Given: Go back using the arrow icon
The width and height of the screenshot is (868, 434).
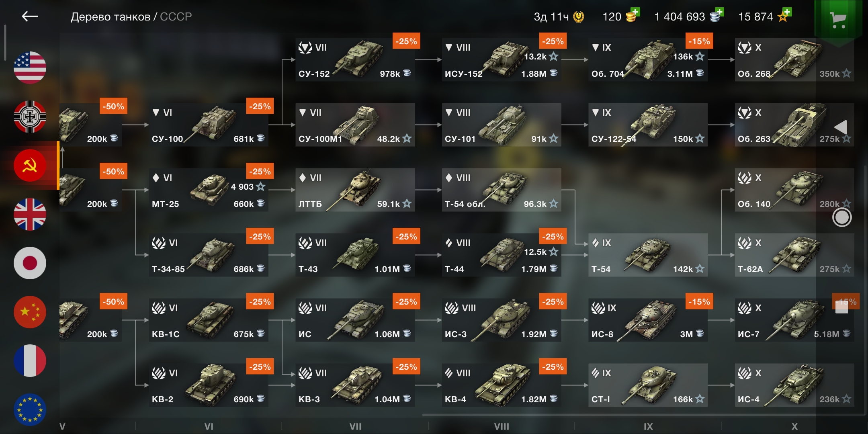Looking at the screenshot, I should [30, 16].
